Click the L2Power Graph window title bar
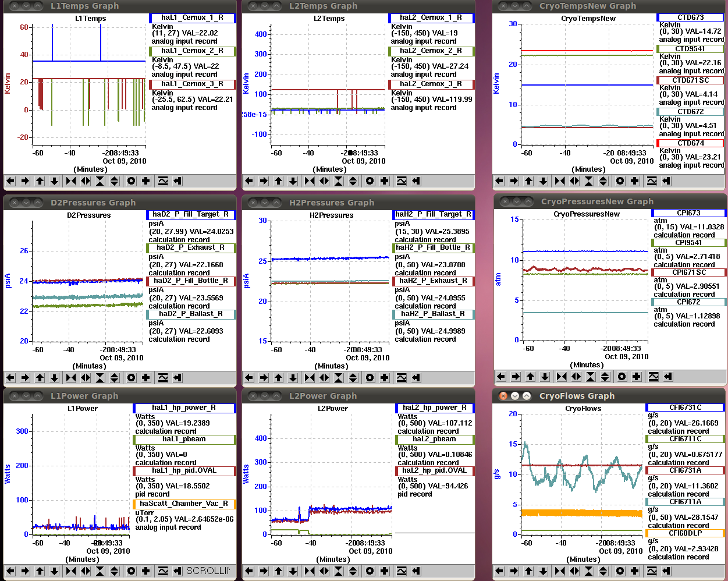Viewport: 728px width, 581px height. 358,396
